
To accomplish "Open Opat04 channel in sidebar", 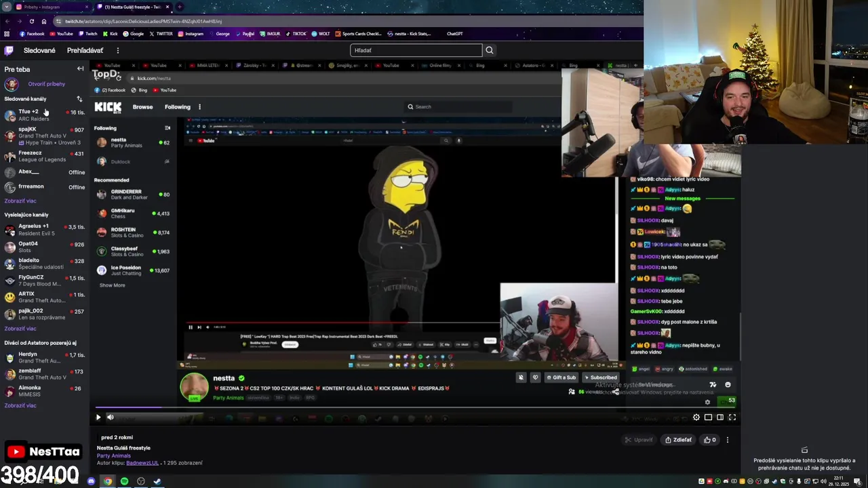I will coord(45,247).
